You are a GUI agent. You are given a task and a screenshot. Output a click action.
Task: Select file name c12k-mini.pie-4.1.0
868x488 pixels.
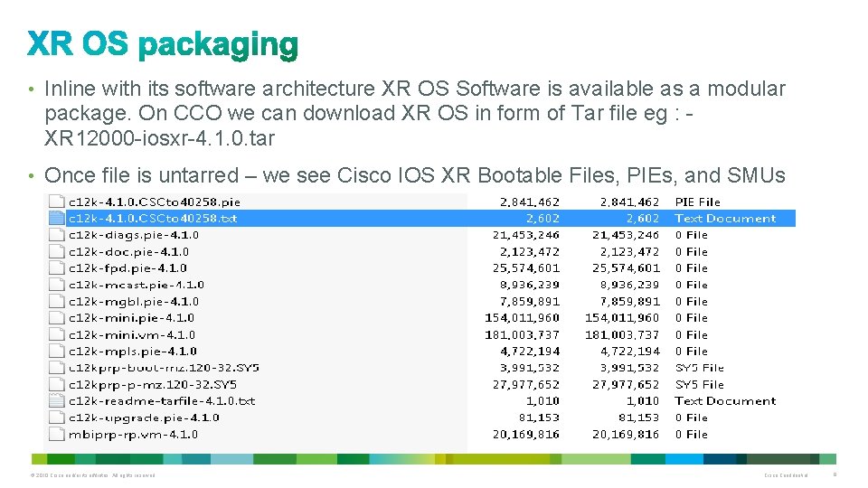pos(131,318)
